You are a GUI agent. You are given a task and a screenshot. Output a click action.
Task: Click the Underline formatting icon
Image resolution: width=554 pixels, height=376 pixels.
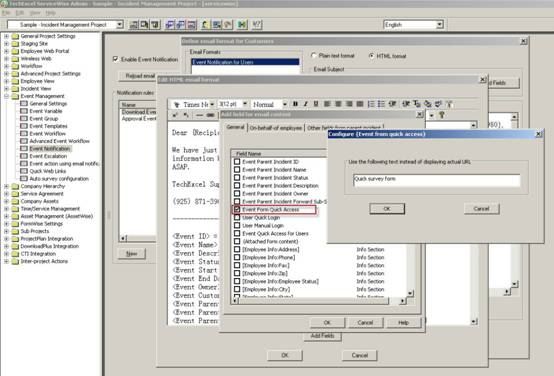point(316,104)
